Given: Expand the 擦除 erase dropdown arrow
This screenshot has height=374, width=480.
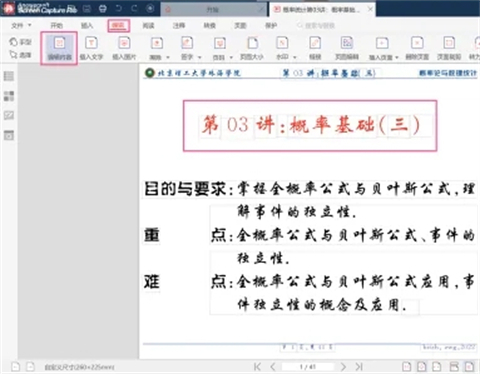Looking at the screenshot, I should tap(168, 57).
